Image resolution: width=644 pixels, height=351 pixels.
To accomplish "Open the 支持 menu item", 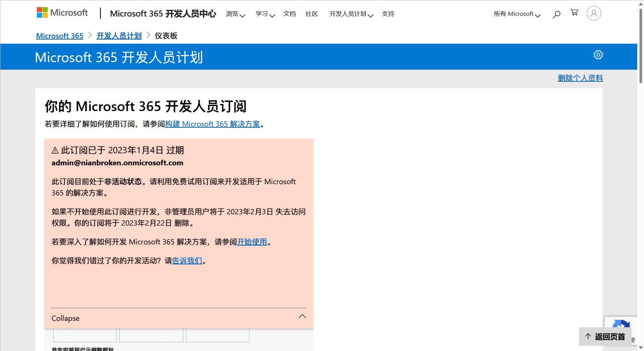I will click(388, 14).
